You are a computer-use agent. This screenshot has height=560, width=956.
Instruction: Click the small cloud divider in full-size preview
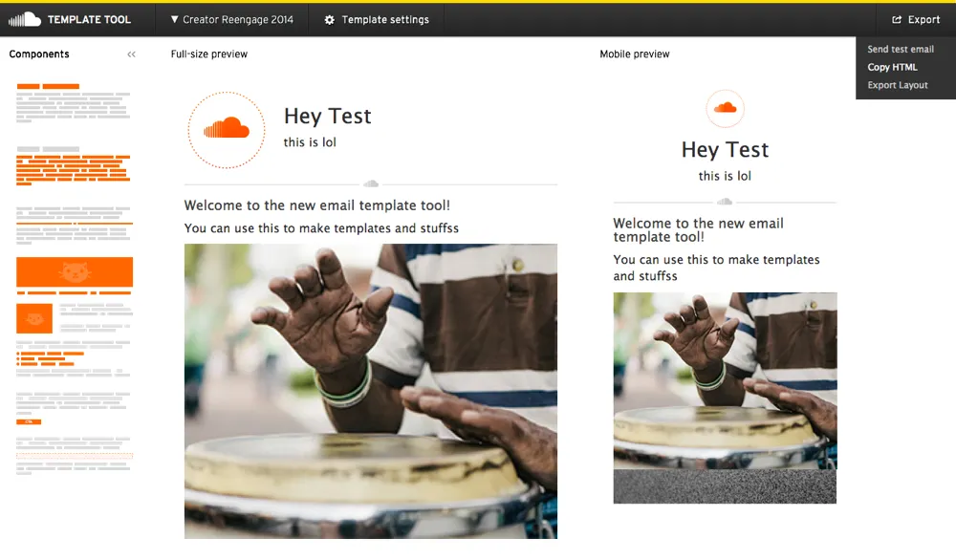point(371,183)
